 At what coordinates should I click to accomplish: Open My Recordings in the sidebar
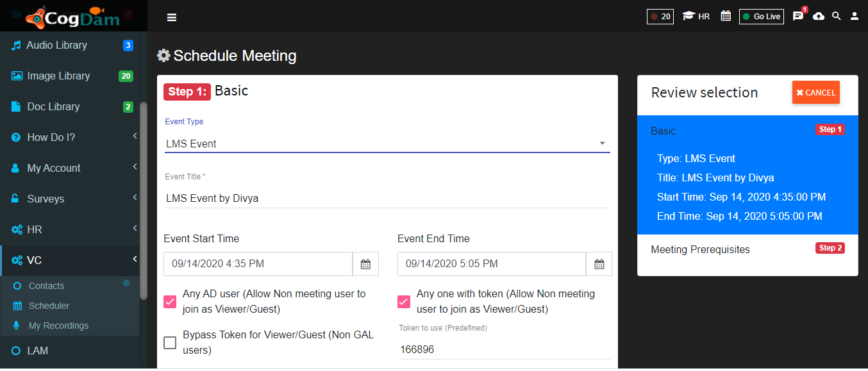(x=58, y=326)
